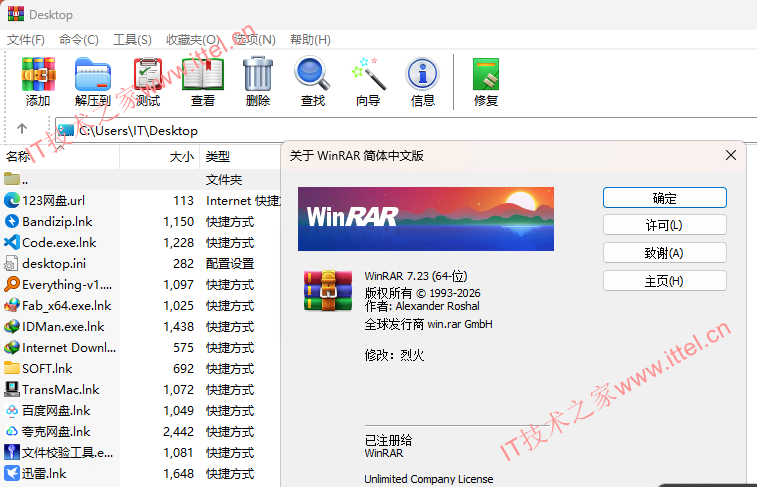Click the 主页(H) button
Viewport: 757px width, 487px height.
coord(664,281)
